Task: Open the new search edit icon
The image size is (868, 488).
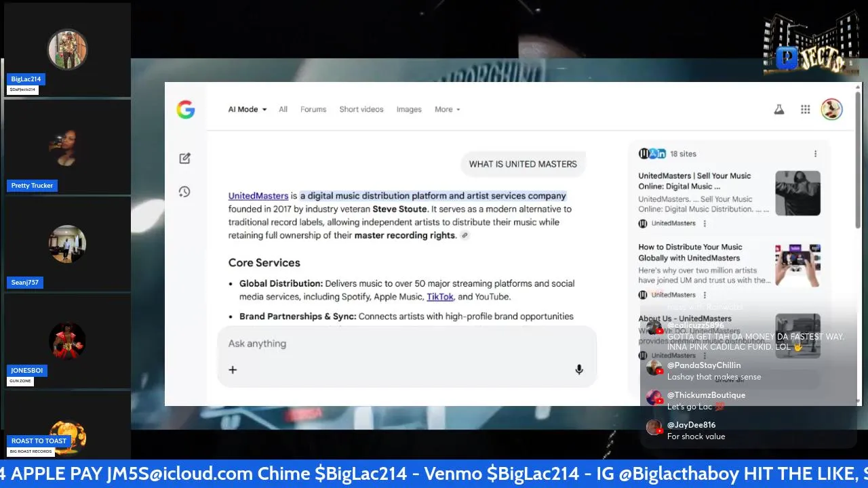Action: coord(184,158)
